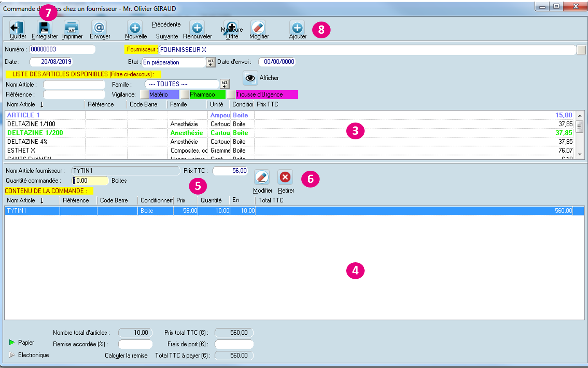
Task: Open the Famille dropdown list
Action: [x=225, y=84]
